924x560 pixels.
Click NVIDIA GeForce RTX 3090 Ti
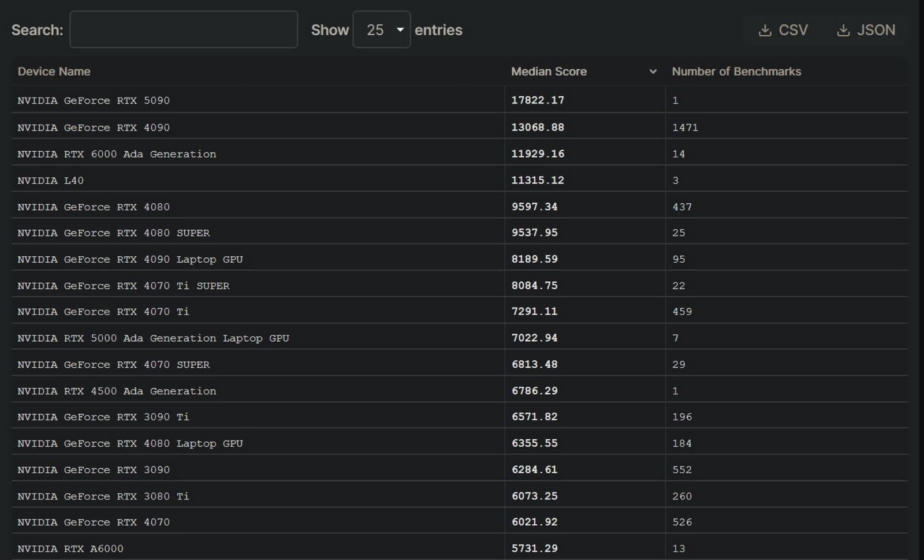[103, 417]
